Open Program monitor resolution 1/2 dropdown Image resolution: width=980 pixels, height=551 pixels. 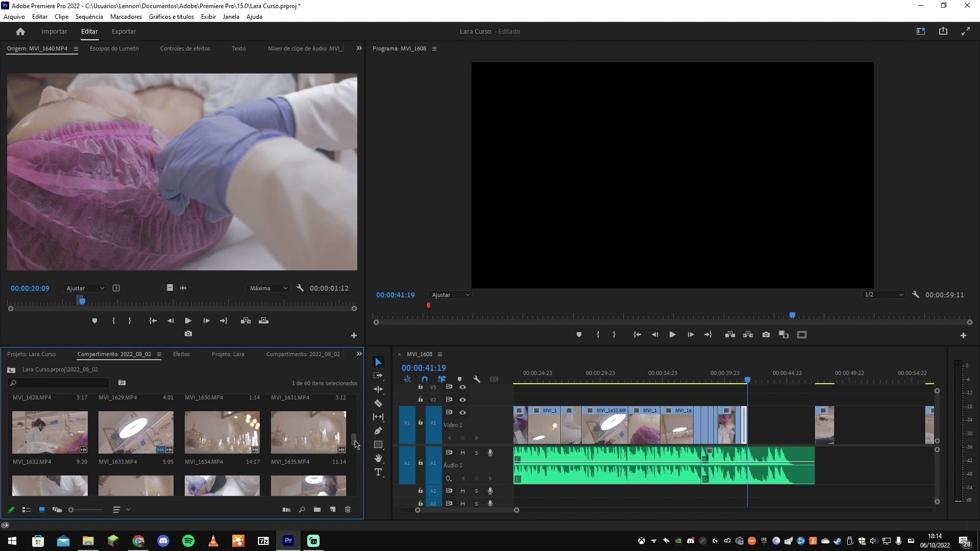pos(884,294)
